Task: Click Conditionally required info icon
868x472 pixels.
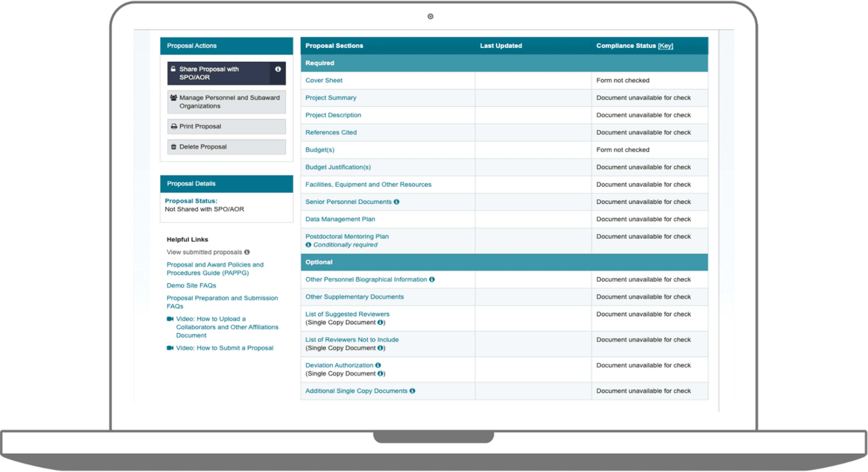Action: (x=308, y=245)
